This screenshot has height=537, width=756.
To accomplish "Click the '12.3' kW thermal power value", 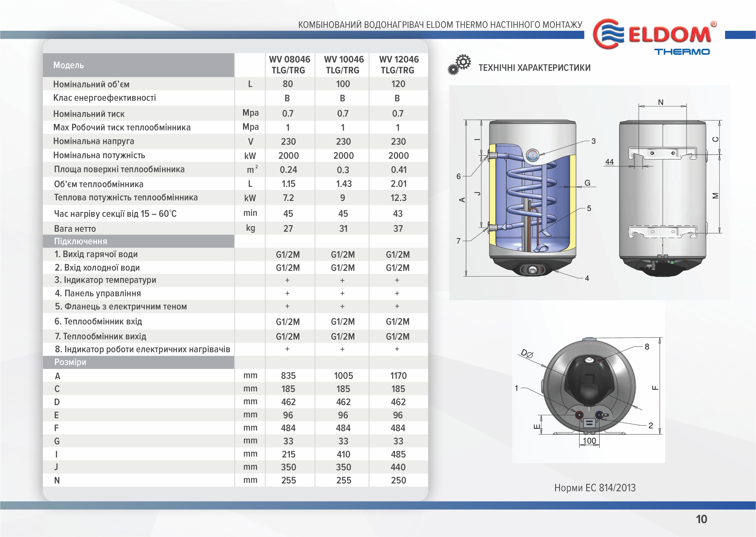I will click(398, 198).
